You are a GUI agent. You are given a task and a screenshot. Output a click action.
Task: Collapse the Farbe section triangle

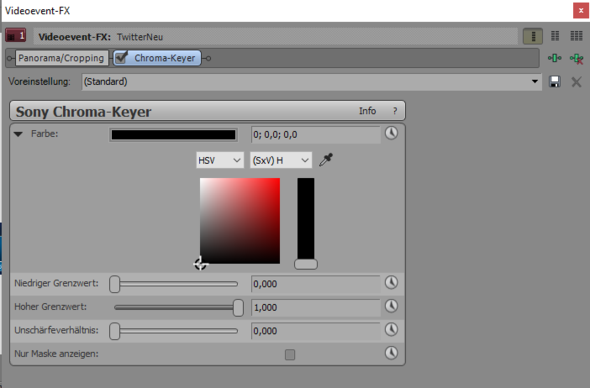click(18, 134)
